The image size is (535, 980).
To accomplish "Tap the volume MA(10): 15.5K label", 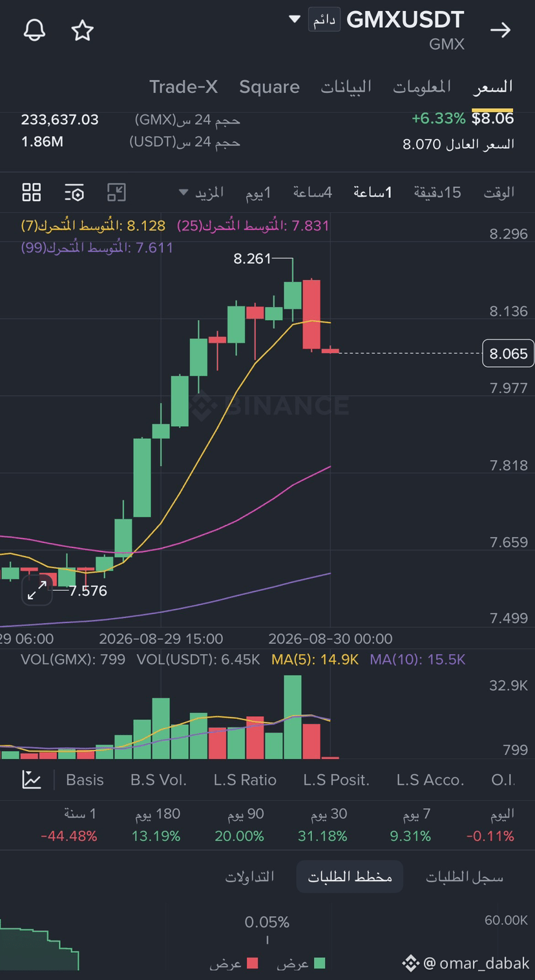I will tap(417, 659).
